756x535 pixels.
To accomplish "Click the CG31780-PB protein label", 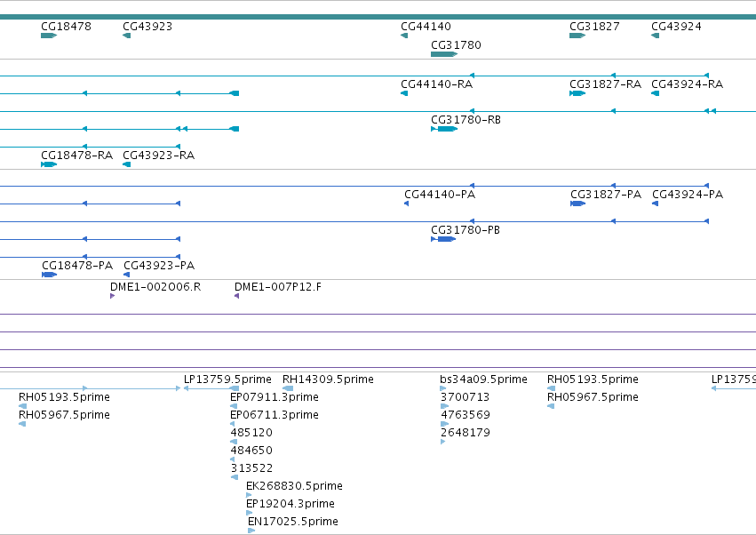I will [466, 230].
